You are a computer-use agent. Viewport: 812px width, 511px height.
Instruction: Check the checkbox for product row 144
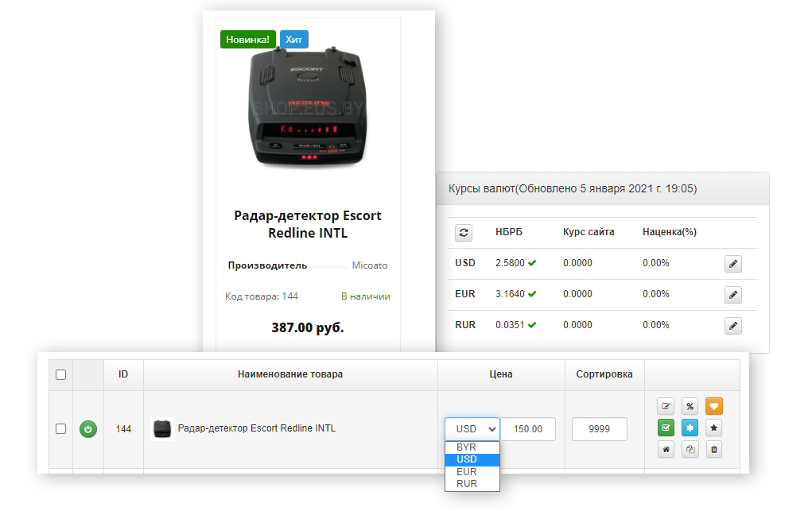[60, 428]
